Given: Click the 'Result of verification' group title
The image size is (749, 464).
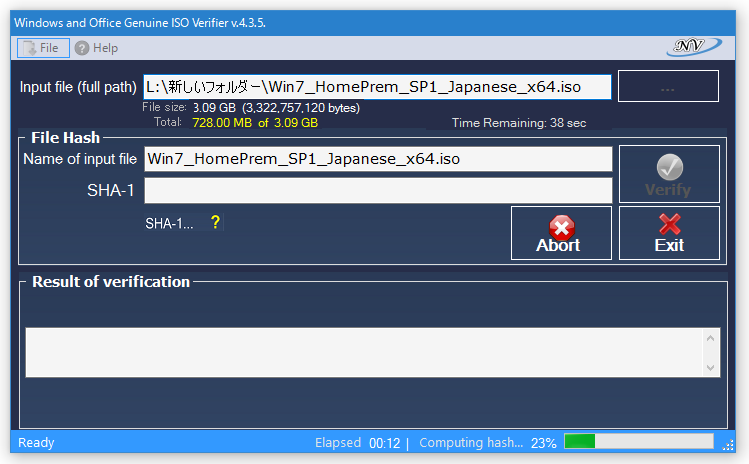Looking at the screenshot, I should pyautogui.click(x=111, y=282).
